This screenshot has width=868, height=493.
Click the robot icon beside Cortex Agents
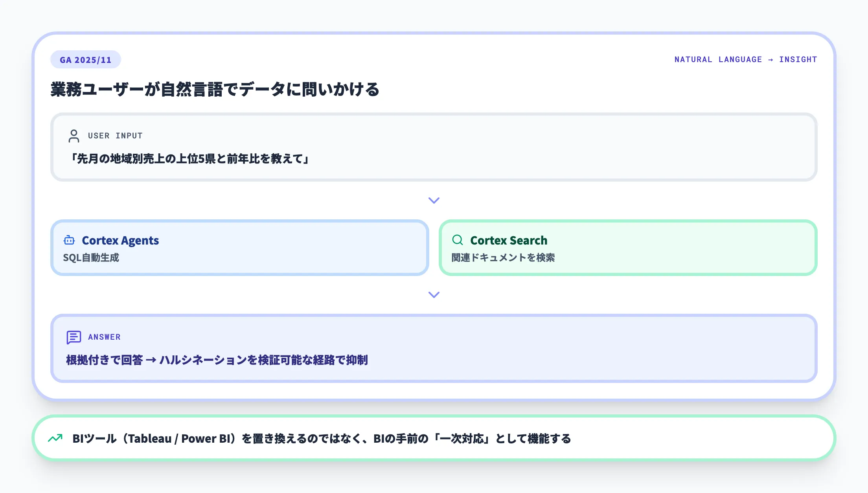[69, 240]
